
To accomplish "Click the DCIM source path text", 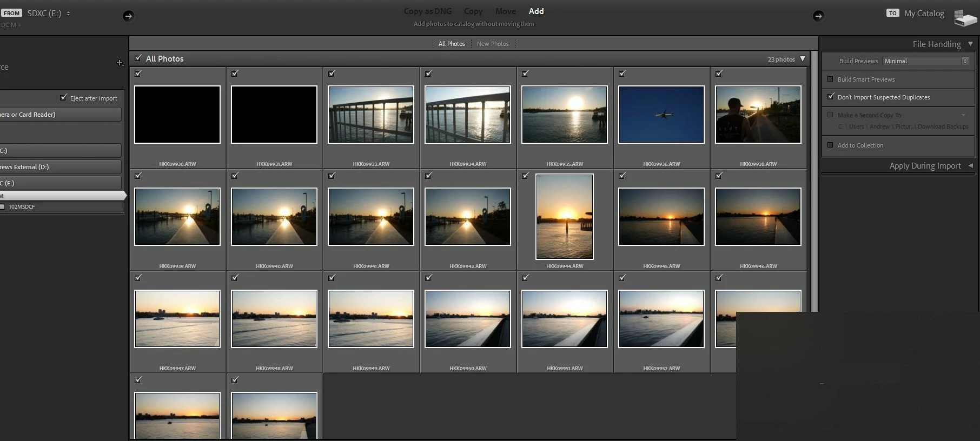I will 11,25.
